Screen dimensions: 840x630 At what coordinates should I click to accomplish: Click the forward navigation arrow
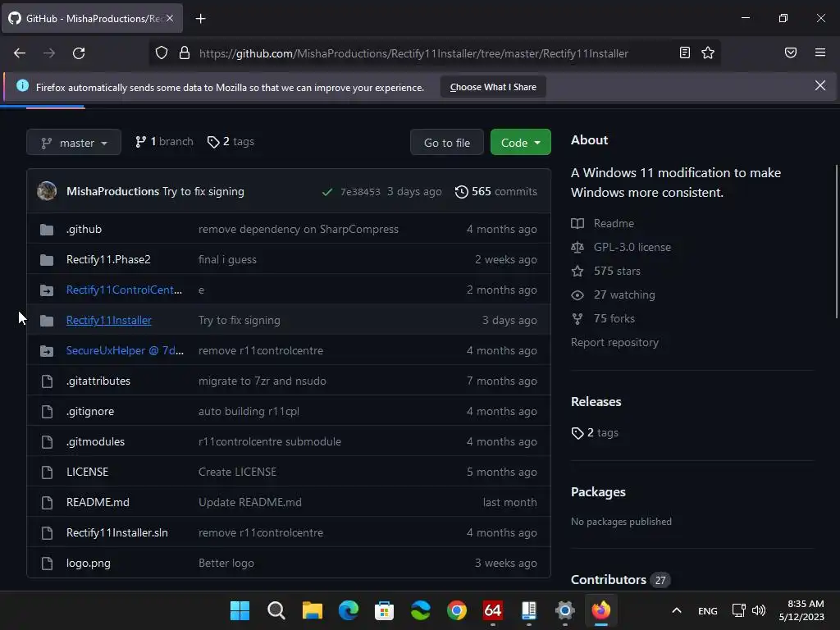[x=49, y=53]
